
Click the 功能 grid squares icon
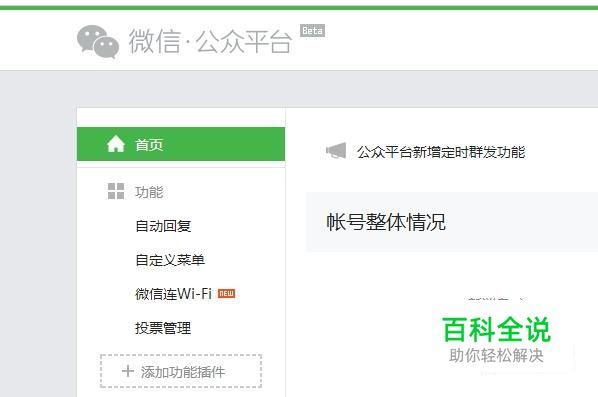pyautogui.click(x=116, y=191)
